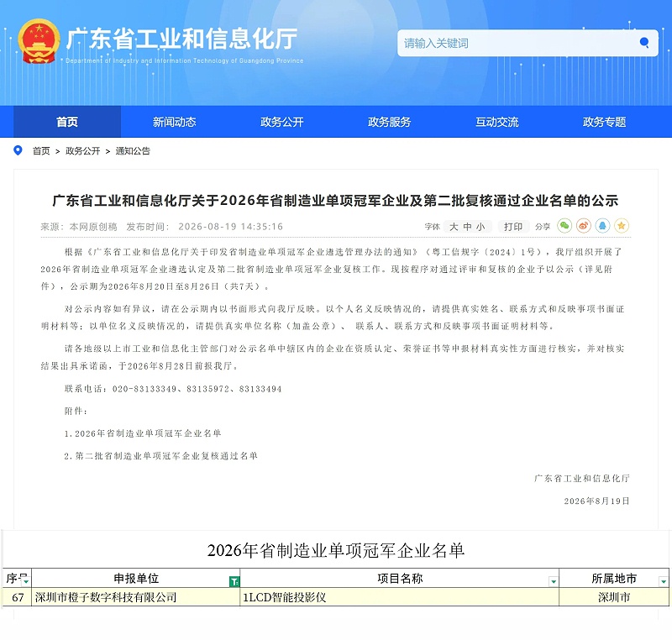The height and width of the screenshot is (640, 672).
Task: Open the 项目名称 column filter dropdown
Action: click(554, 581)
